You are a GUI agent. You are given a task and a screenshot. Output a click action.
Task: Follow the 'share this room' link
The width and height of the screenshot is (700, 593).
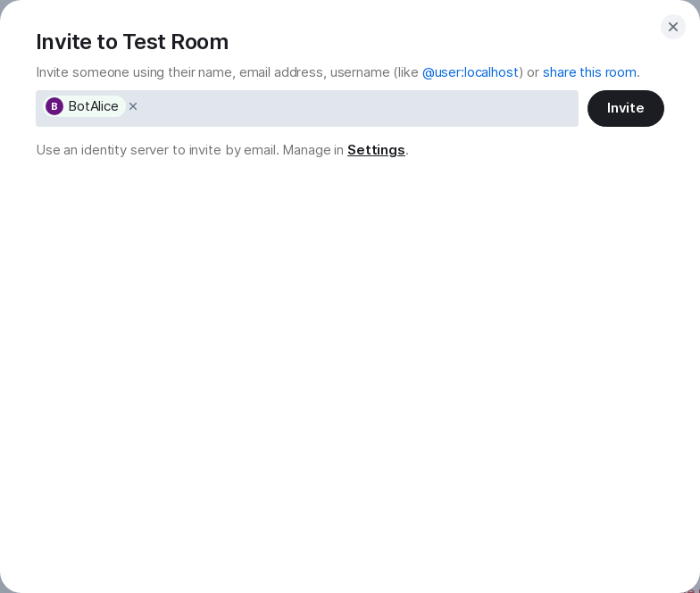[x=589, y=72]
